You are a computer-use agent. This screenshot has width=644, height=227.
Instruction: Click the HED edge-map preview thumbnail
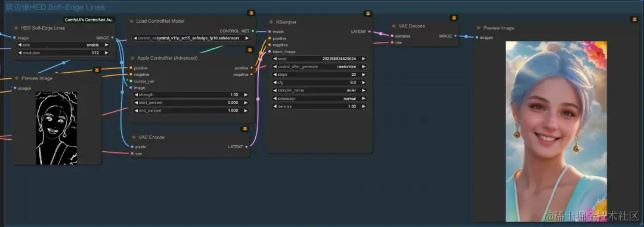point(56,128)
